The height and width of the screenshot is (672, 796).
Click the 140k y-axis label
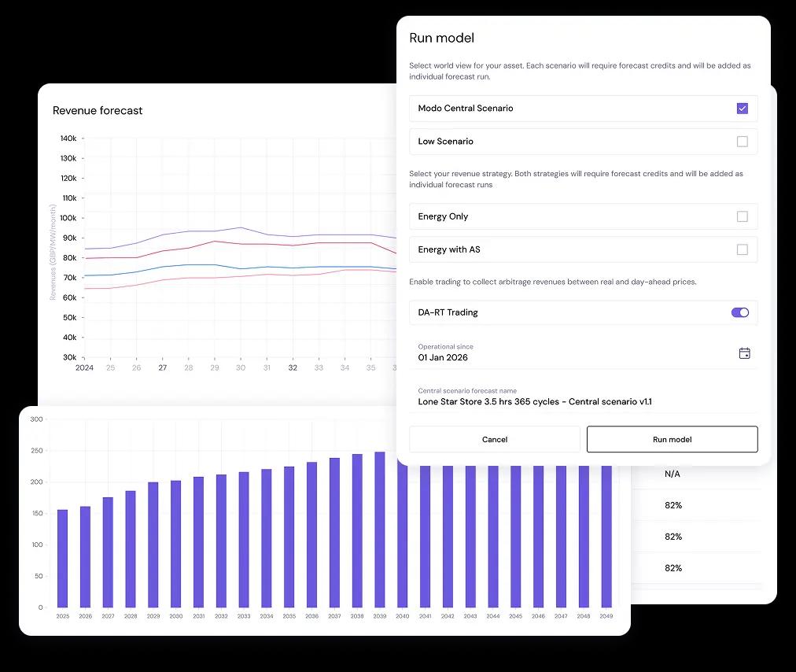coord(68,138)
